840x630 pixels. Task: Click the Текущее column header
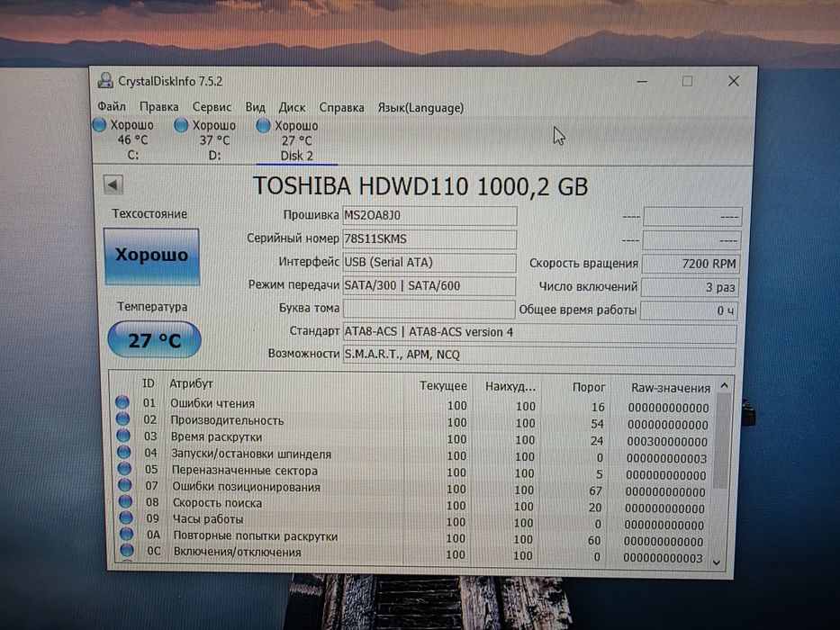click(443, 386)
